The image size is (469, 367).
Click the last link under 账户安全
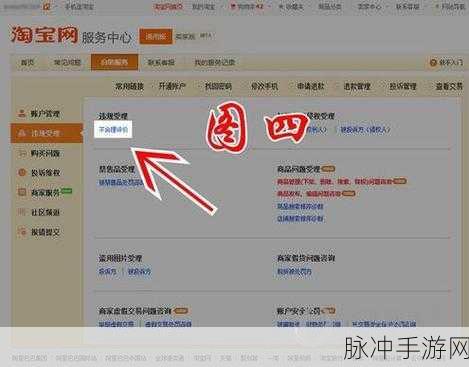tap(384, 324)
